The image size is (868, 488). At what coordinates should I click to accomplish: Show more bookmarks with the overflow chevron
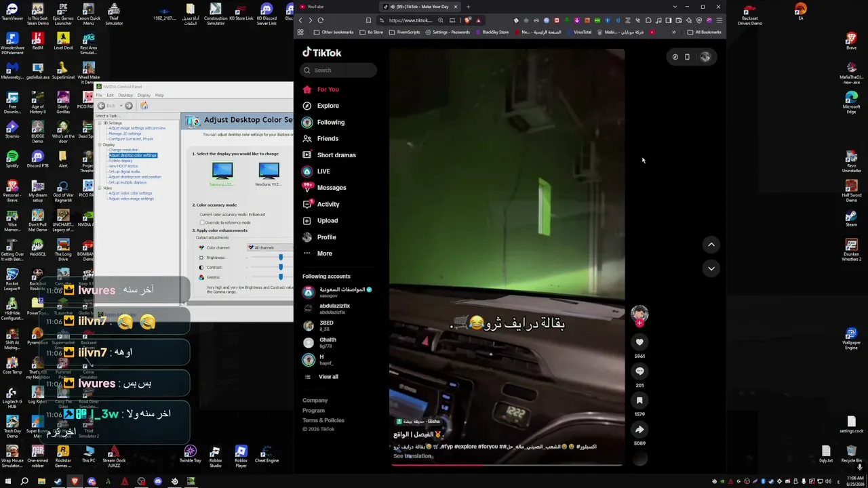673,32
